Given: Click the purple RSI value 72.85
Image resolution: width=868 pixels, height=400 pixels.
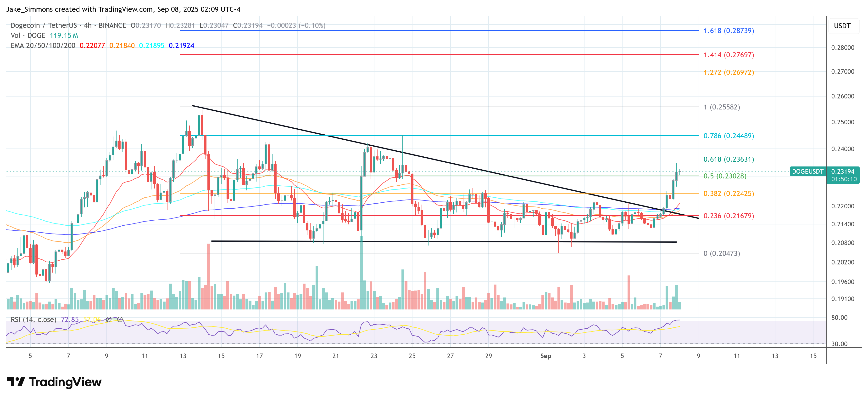Looking at the screenshot, I should (69, 319).
